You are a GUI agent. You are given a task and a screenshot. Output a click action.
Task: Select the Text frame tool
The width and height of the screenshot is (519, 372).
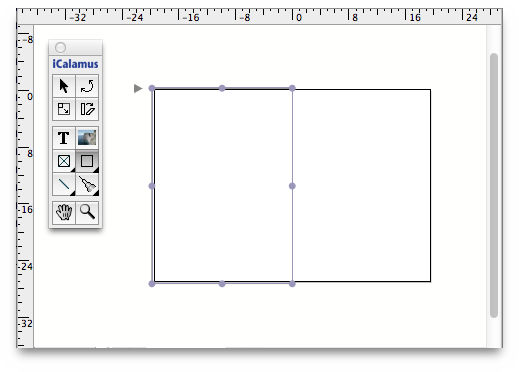(x=64, y=138)
